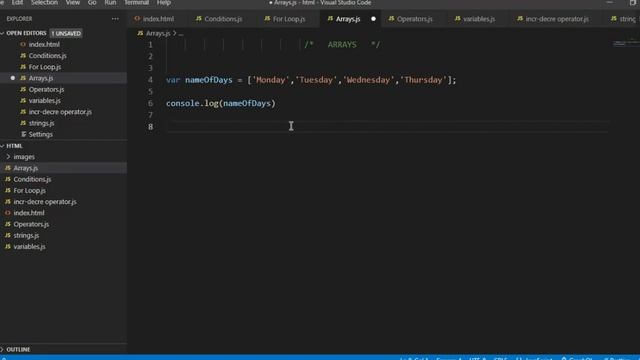Image resolution: width=640 pixels, height=360 pixels.
Task: Click unsaved dot on Arrays.js tab
Action: pos(373,19)
